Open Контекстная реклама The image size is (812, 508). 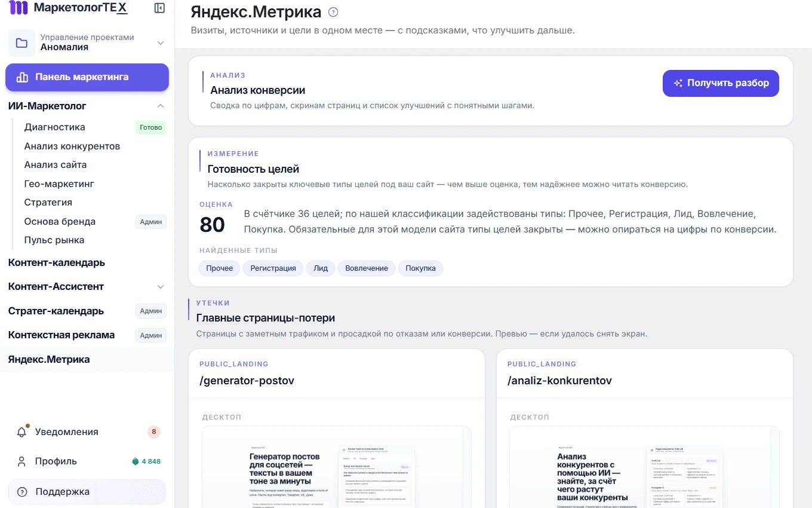point(61,335)
